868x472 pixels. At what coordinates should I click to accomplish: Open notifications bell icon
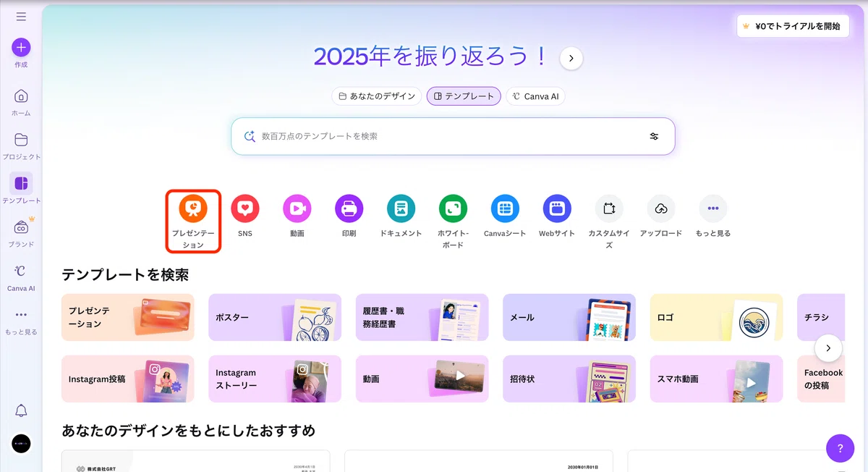click(21, 411)
